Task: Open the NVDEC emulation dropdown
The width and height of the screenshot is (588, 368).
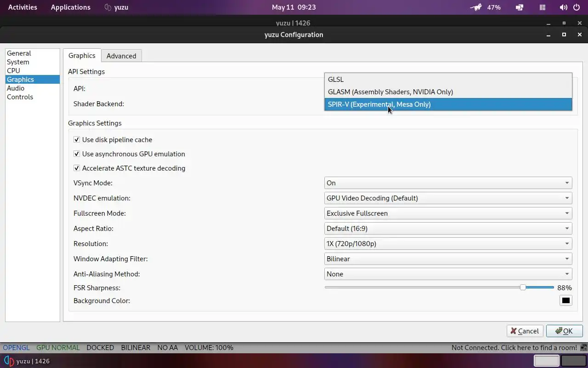Action: point(448,198)
